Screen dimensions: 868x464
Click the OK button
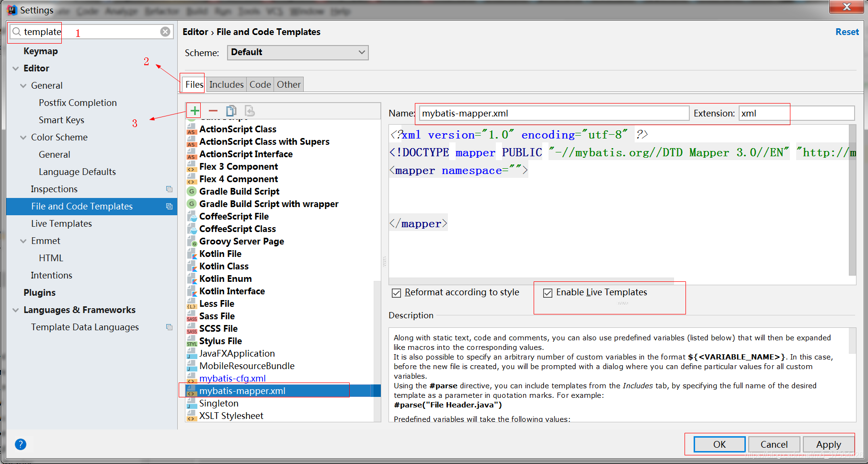click(x=720, y=444)
